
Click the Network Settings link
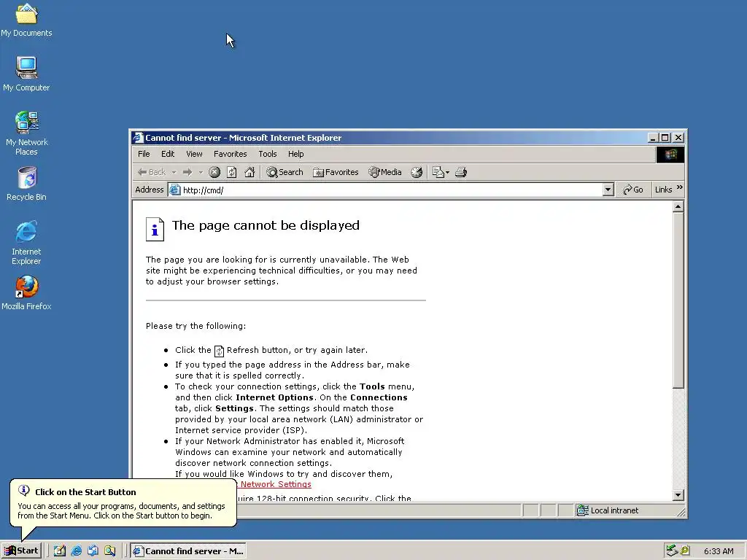tap(276, 484)
